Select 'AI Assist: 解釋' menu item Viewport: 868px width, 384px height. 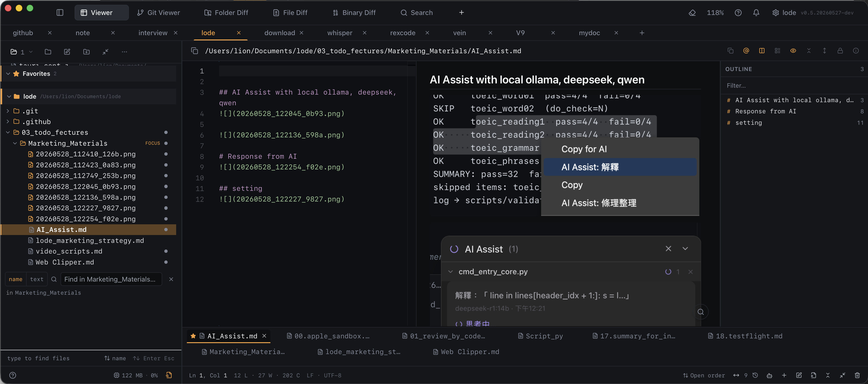tap(620, 167)
